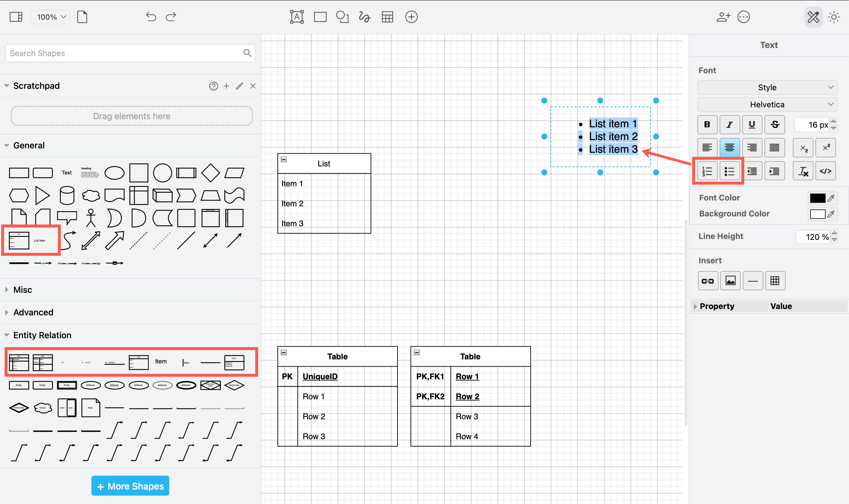This screenshot has width=849, height=504.
Task: Click the More Shapes button
Action: coord(130,486)
